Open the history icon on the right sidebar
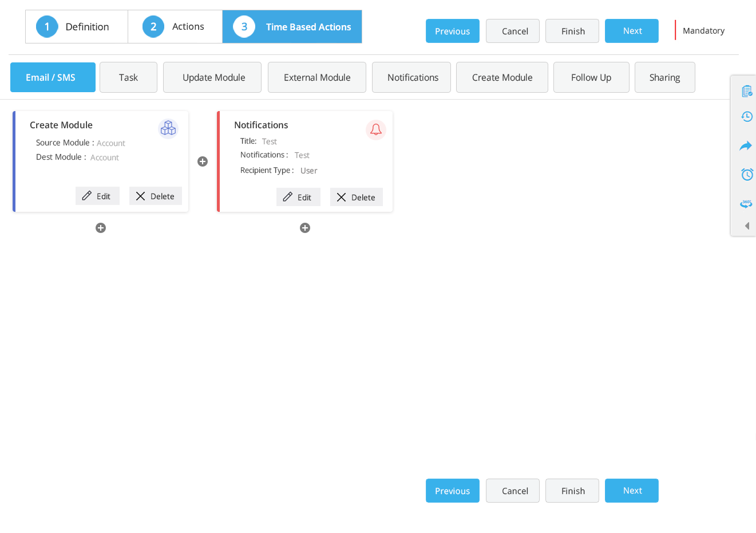Image resolution: width=756 pixels, height=533 pixels. click(746, 116)
